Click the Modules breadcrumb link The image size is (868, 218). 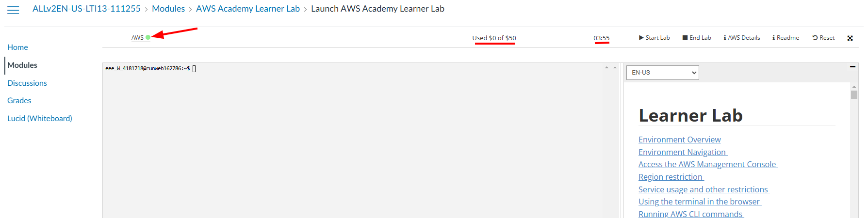[x=168, y=9]
